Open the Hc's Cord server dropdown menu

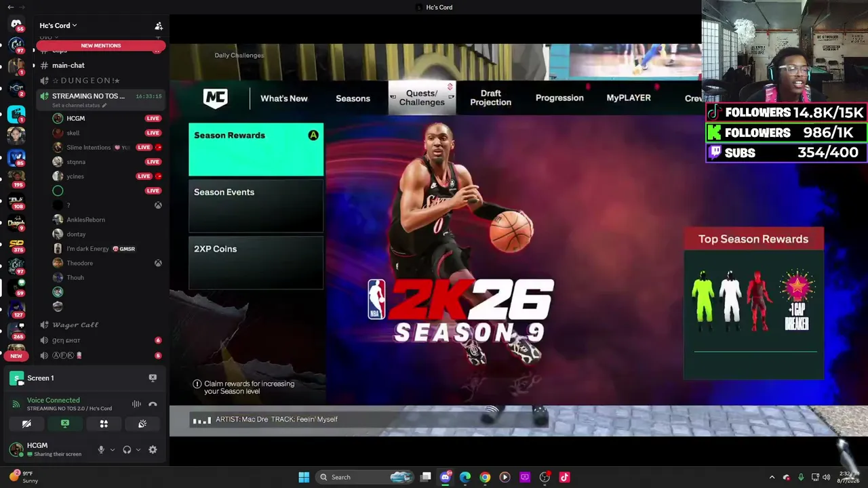[58, 26]
